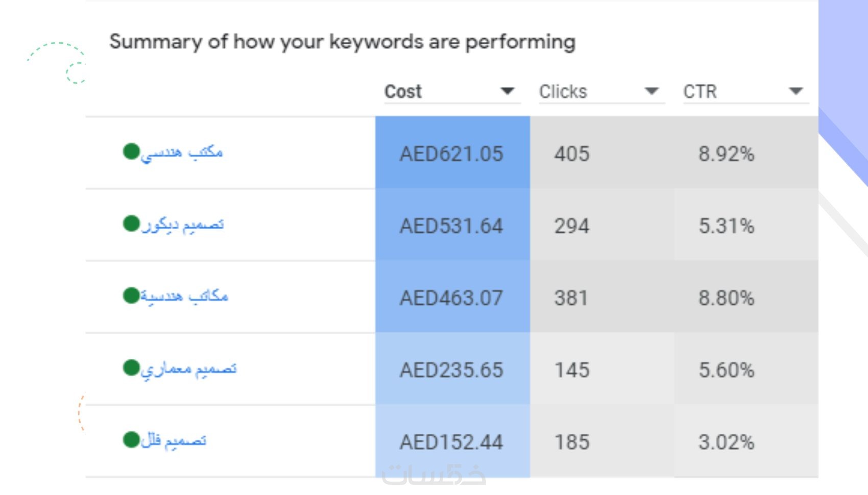
Task: Select the AED531.64 cost cell
Action: click(x=451, y=226)
